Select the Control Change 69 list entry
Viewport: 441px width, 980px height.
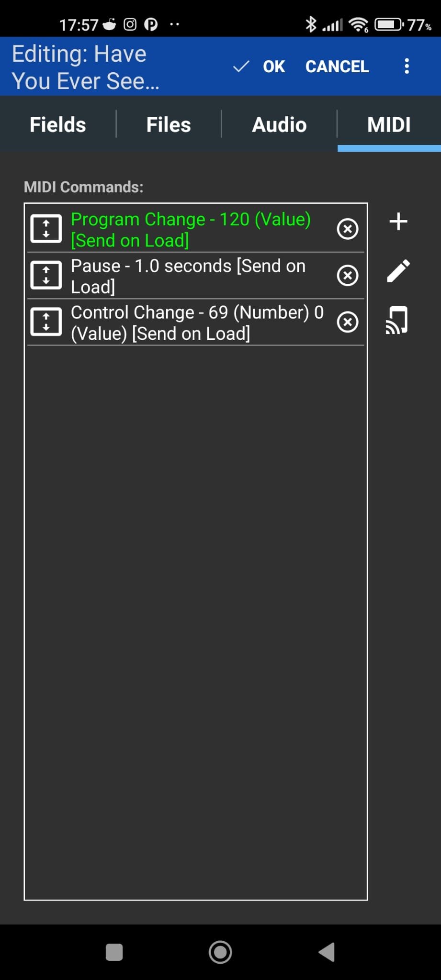196,323
